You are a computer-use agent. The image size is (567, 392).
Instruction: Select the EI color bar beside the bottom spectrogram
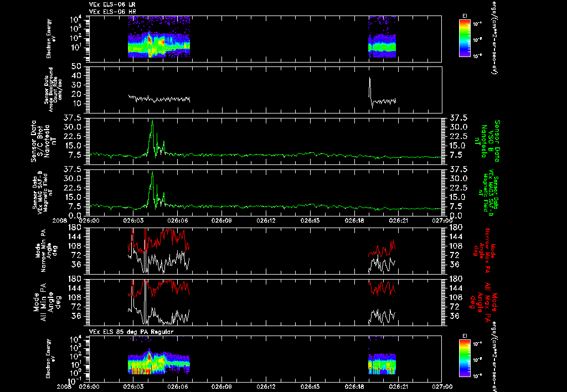(x=465, y=358)
